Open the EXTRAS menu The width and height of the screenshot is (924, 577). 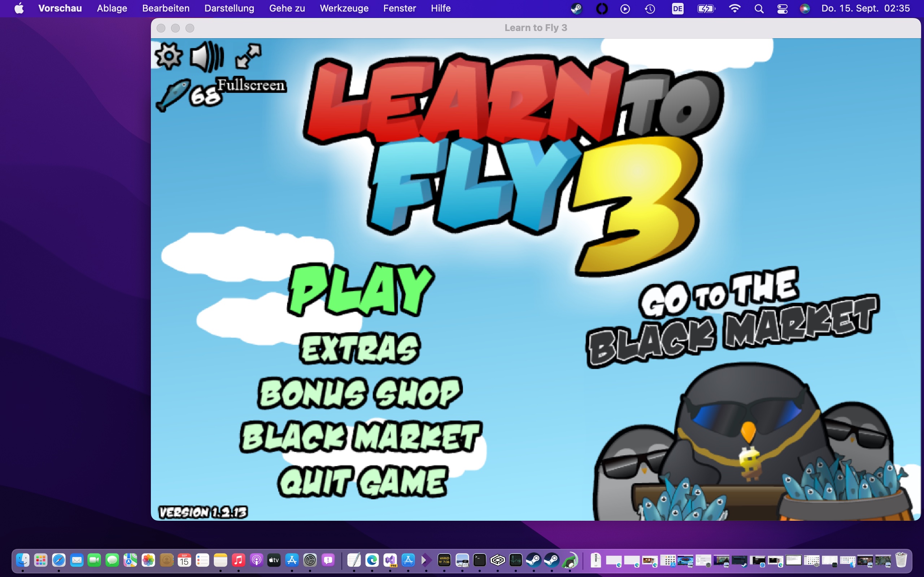[359, 348]
